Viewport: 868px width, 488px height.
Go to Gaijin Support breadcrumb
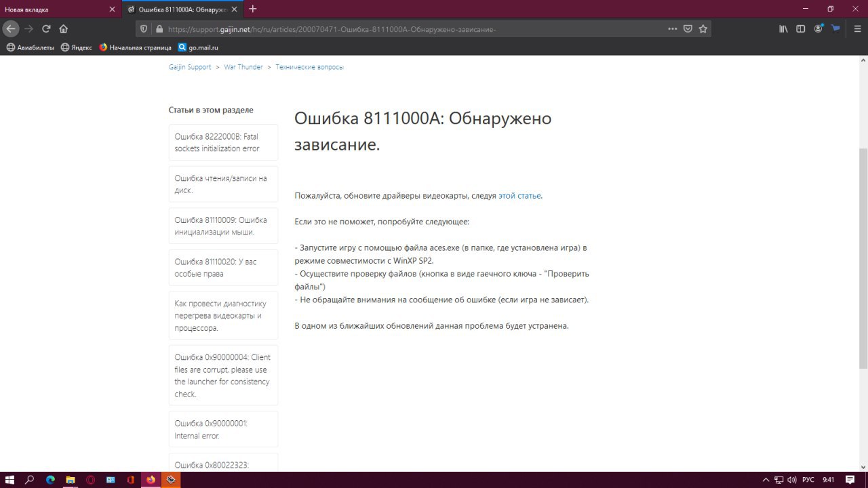(190, 67)
